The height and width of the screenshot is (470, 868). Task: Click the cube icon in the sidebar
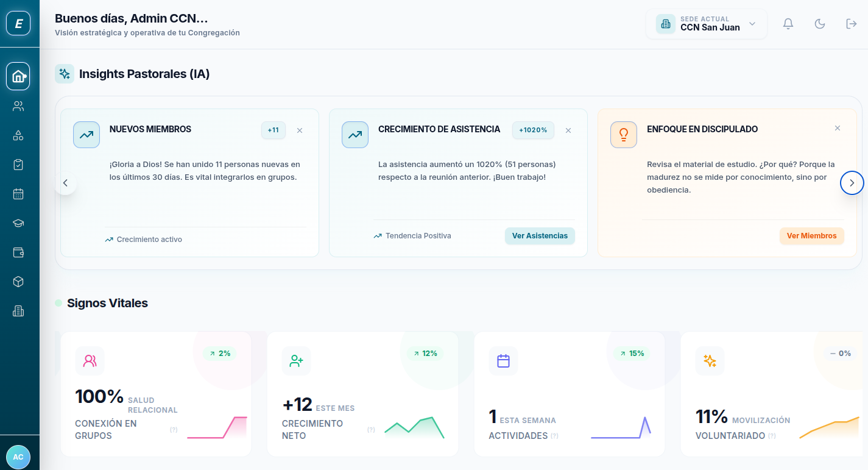pos(18,281)
